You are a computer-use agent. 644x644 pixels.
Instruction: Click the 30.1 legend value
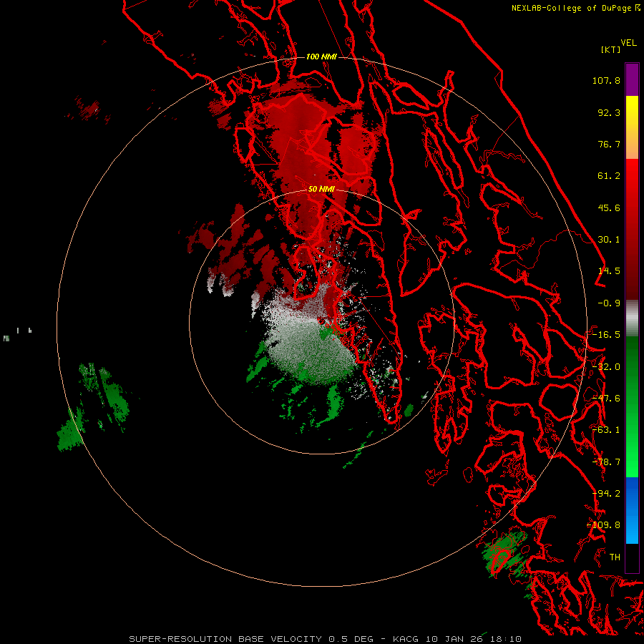click(x=609, y=240)
